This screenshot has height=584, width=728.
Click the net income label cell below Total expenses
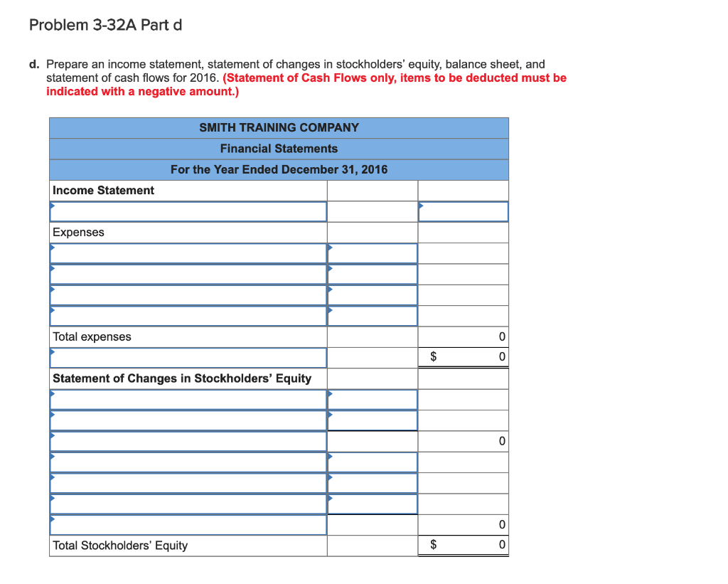[188, 357]
